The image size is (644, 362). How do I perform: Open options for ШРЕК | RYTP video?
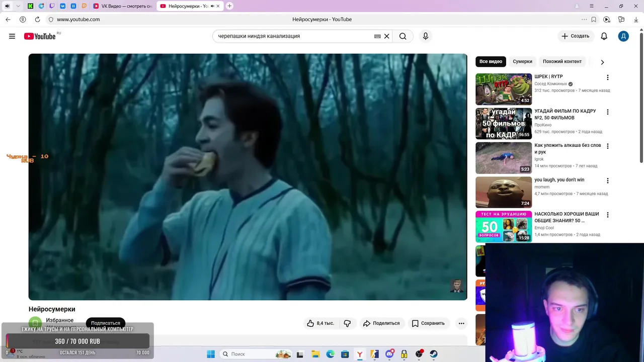(x=607, y=77)
